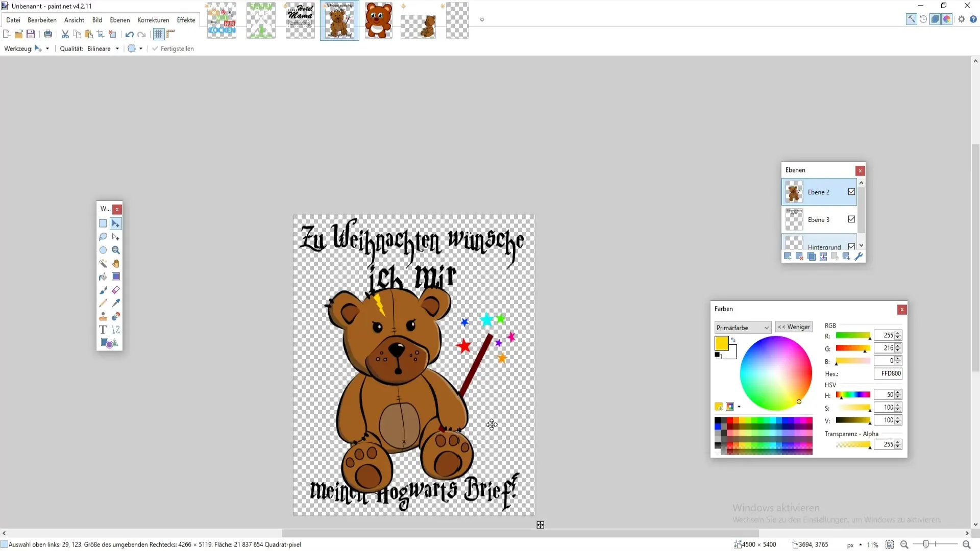Screen dimensions: 980x551
Task: Select the Gradient tool
Action: pos(116,277)
